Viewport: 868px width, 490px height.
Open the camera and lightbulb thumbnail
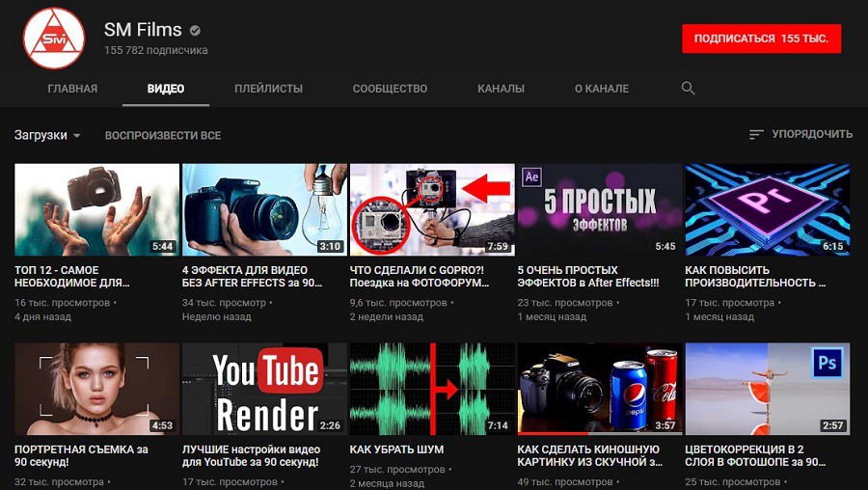[264, 209]
